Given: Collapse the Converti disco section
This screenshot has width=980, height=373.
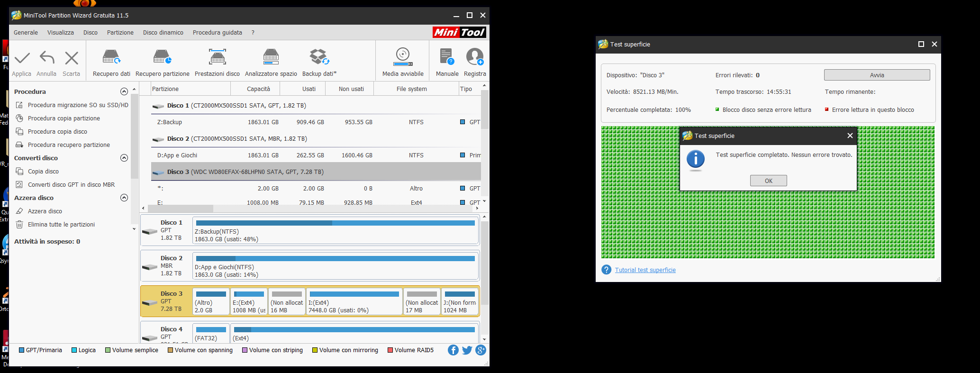Looking at the screenshot, I should pyautogui.click(x=124, y=158).
